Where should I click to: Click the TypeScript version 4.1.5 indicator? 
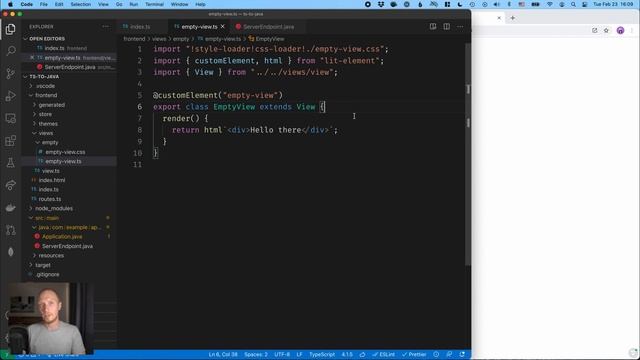coord(347,354)
